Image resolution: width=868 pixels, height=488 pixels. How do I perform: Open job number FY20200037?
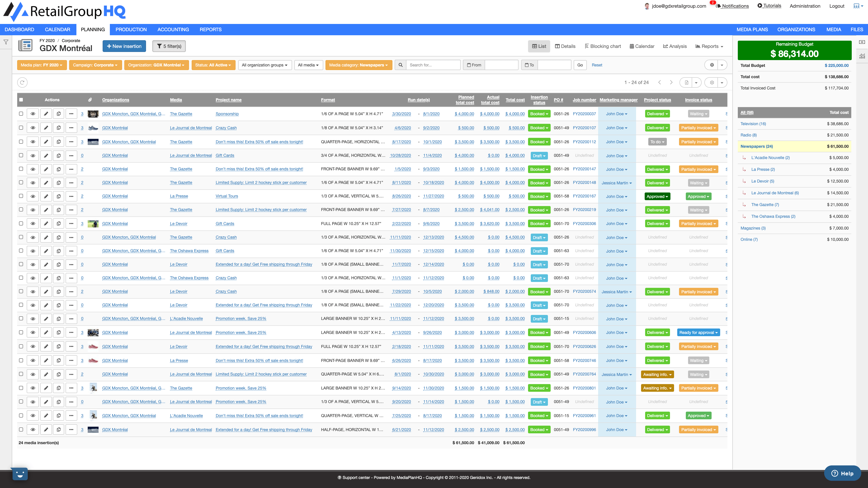tap(584, 113)
